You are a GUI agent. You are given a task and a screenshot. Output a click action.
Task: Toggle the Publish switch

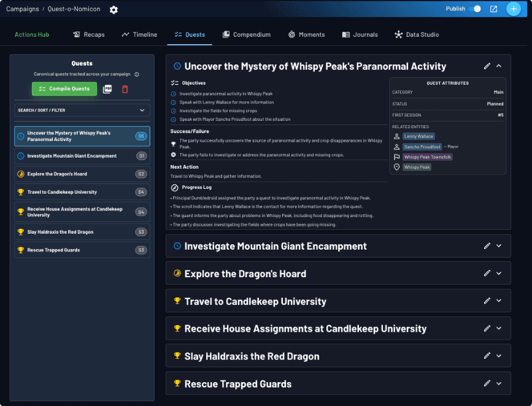pyautogui.click(x=474, y=9)
